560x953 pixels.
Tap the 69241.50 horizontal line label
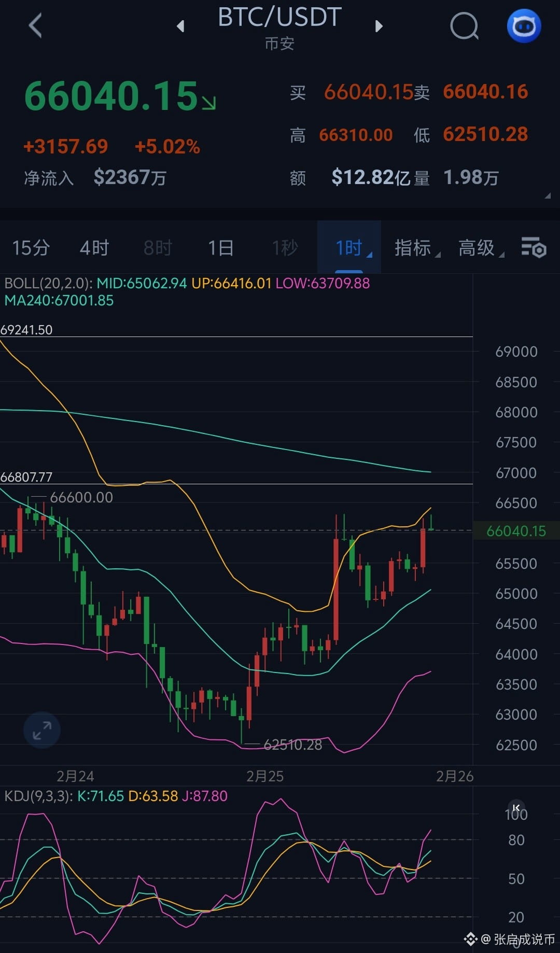(26, 330)
